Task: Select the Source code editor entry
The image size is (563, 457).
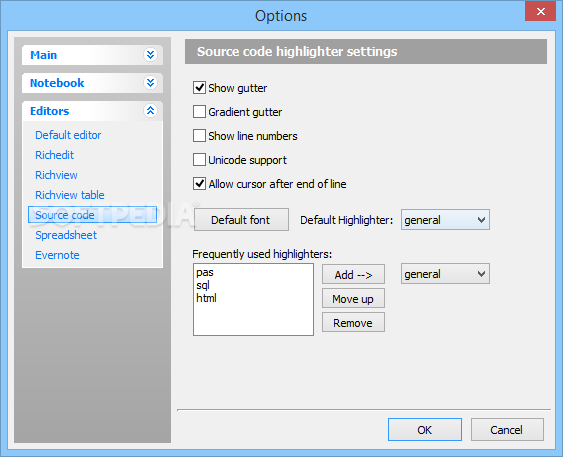Action: (92, 215)
